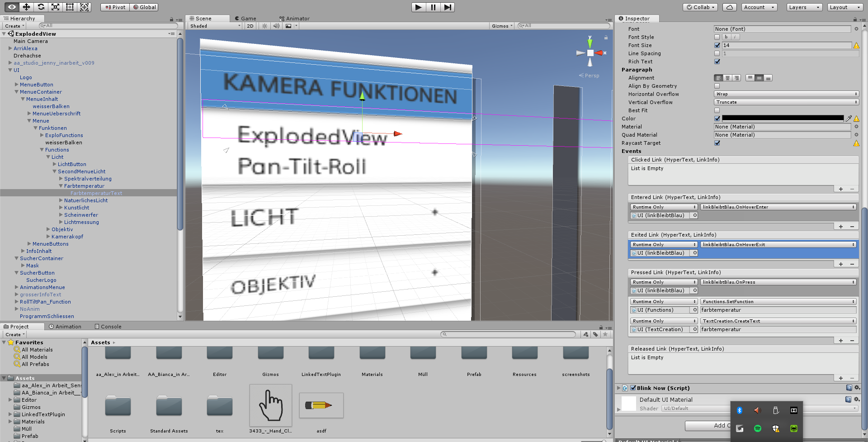
Task: Click the Font Size input field
Action: (787, 45)
